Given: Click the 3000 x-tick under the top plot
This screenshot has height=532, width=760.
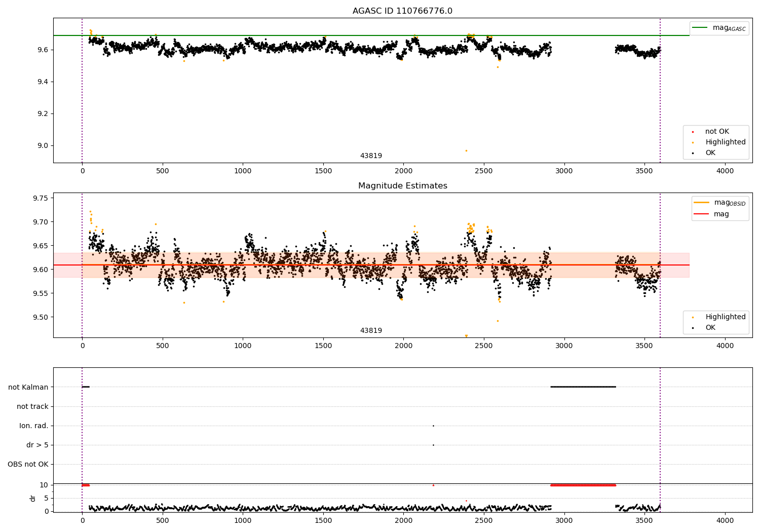Looking at the screenshot, I should click(564, 171).
